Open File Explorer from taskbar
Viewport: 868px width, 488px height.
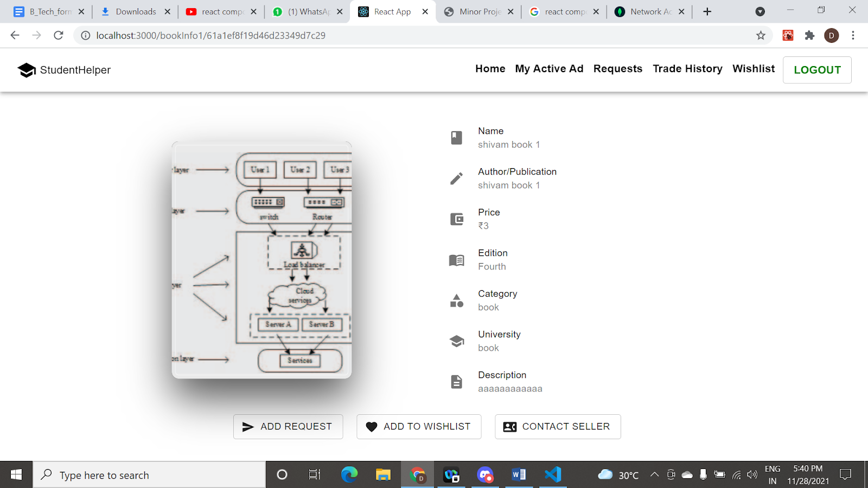[x=383, y=474]
